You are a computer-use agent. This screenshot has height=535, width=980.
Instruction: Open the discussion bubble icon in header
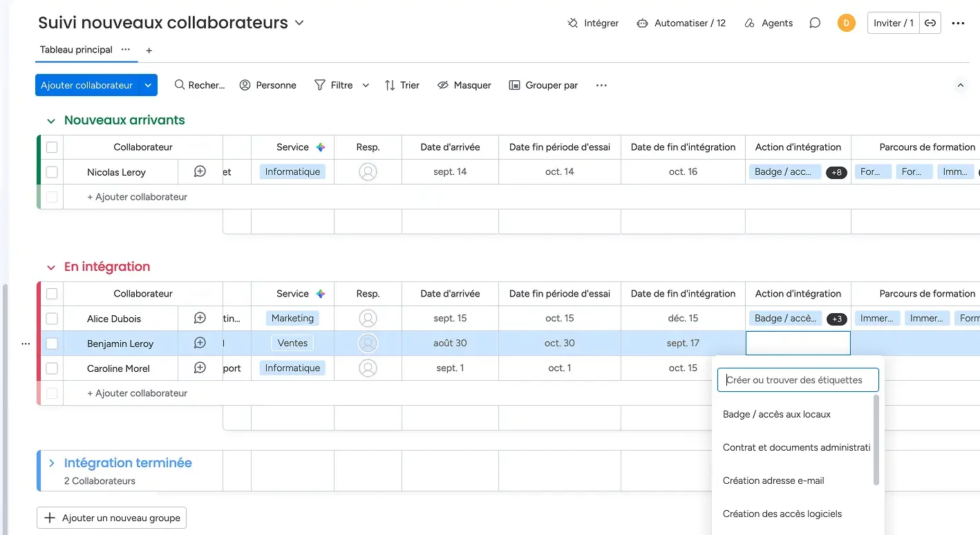tap(815, 23)
